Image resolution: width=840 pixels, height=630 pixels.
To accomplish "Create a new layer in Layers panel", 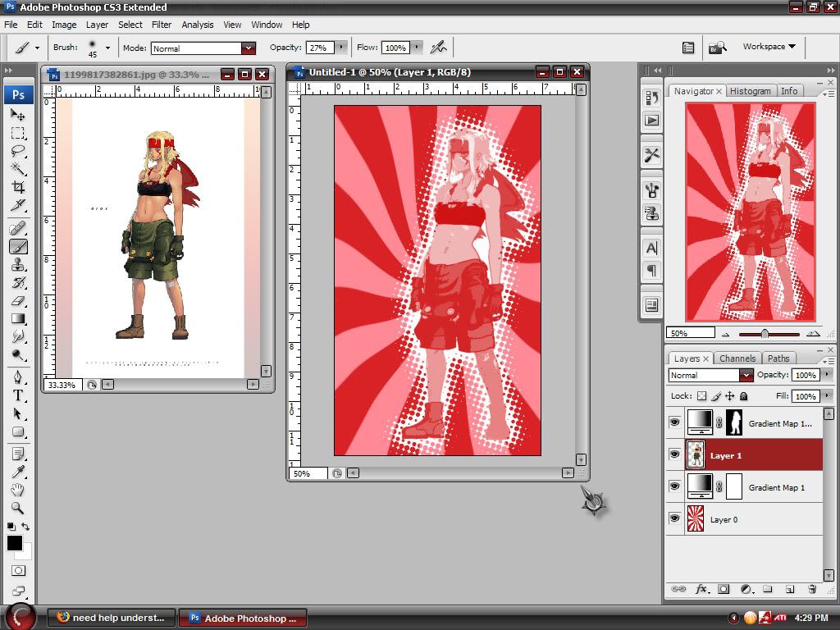I will [x=790, y=589].
